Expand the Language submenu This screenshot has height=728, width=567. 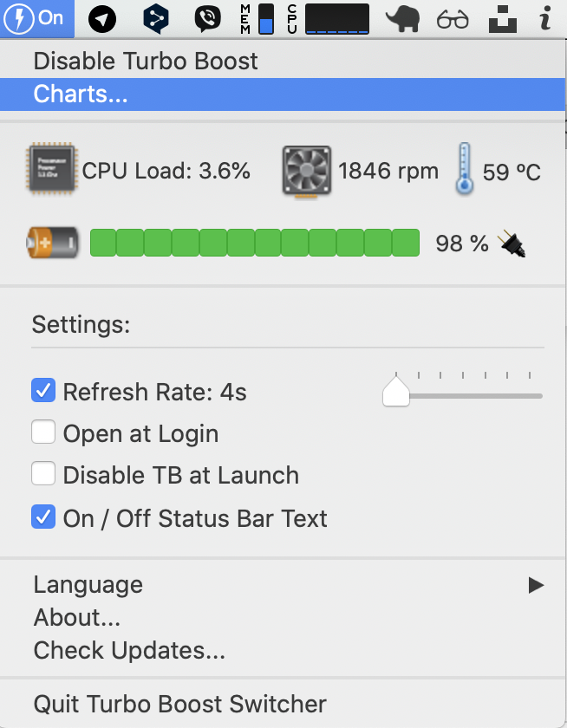click(535, 584)
